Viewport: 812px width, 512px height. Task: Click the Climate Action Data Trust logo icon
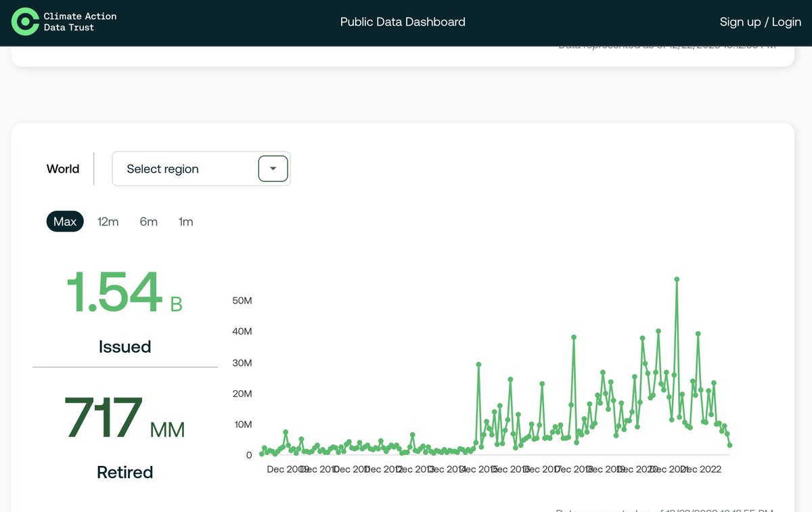(x=25, y=21)
